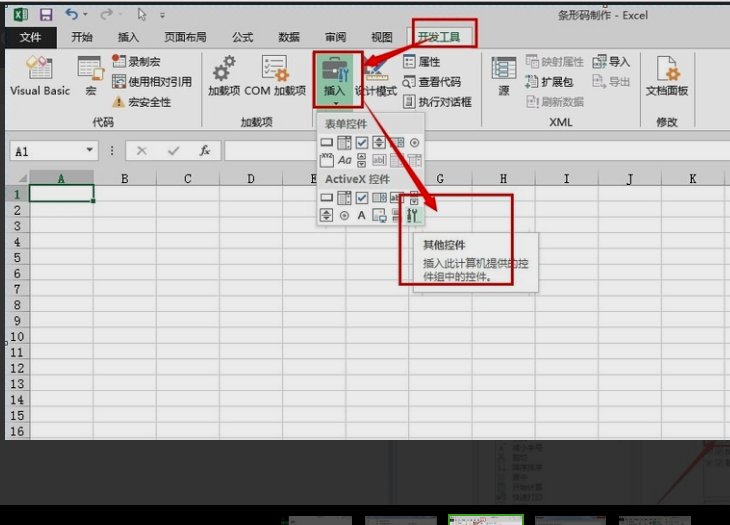This screenshot has height=525, width=730.
Task: Save workbook from quick access toolbar
Action: coord(46,15)
